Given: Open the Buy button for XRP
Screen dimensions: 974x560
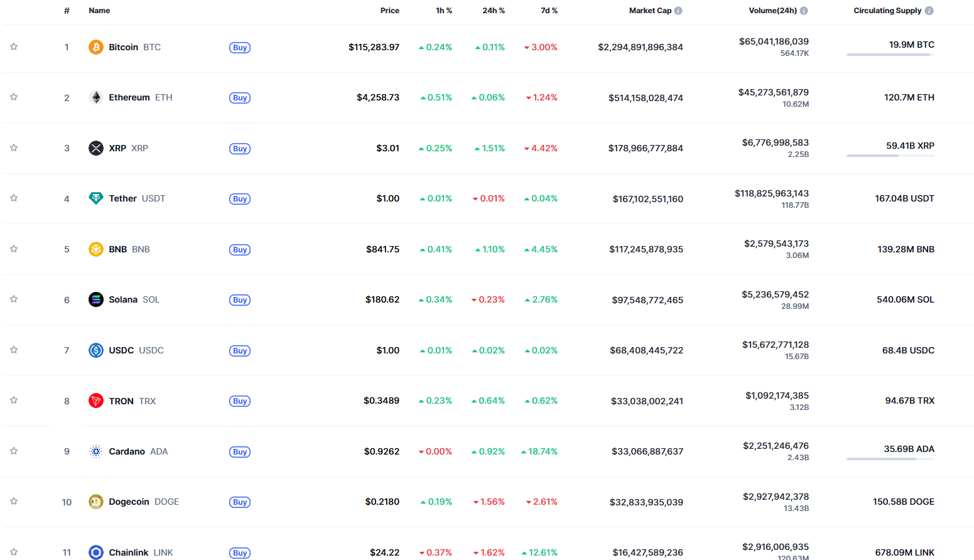Looking at the screenshot, I should click(x=240, y=149).
